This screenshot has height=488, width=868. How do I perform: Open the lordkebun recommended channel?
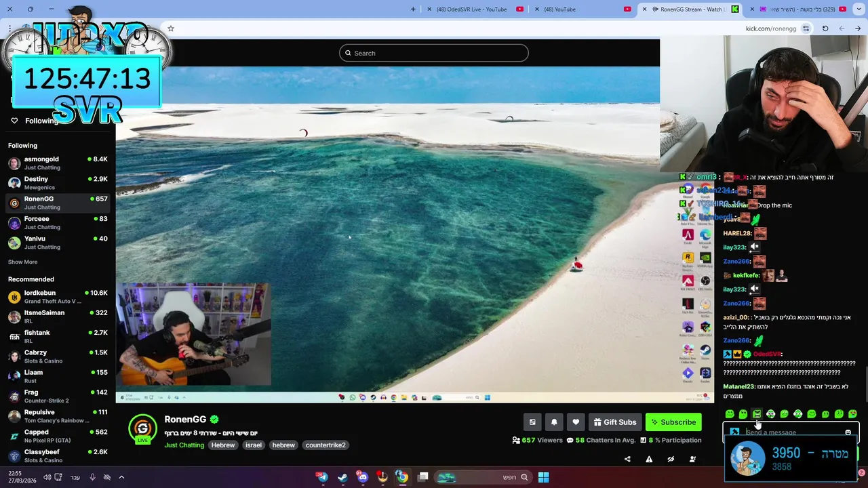pos(58,297)
